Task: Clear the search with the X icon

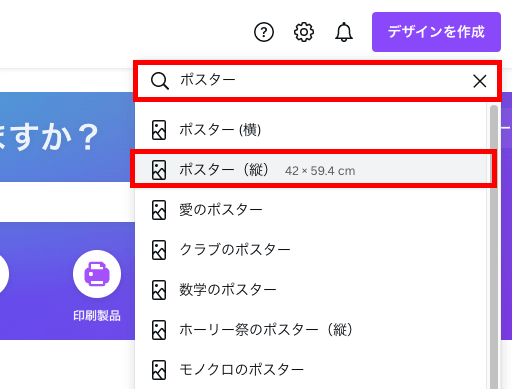Action: 480,81
